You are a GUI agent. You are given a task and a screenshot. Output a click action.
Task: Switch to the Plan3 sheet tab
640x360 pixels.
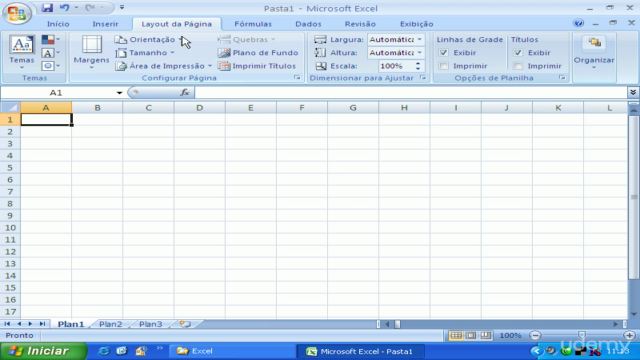(x=151, y=324)
